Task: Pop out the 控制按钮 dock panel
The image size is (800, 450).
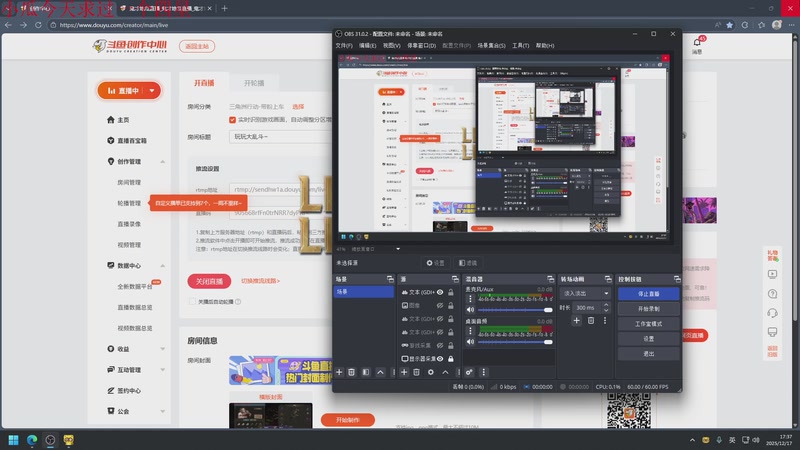Action: (677, 279)
